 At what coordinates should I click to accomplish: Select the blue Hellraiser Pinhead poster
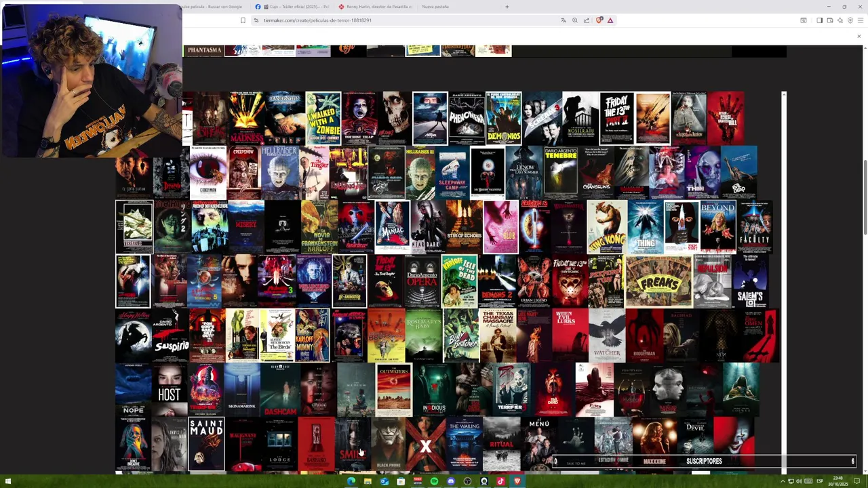(279, 173)
